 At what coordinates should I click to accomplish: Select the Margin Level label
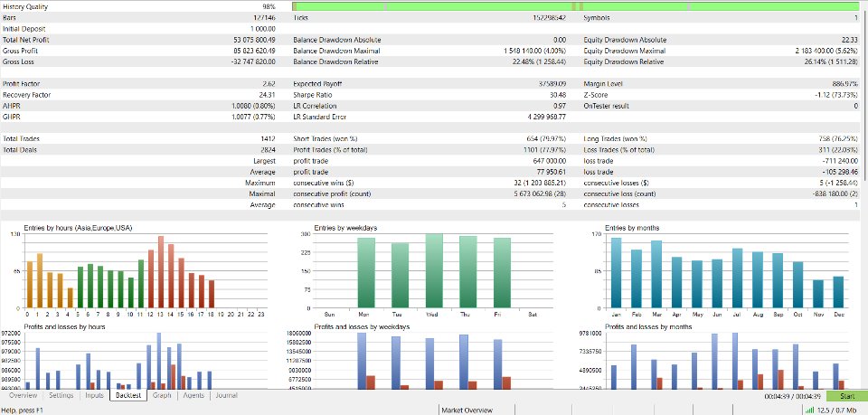(x=603, y=84)
